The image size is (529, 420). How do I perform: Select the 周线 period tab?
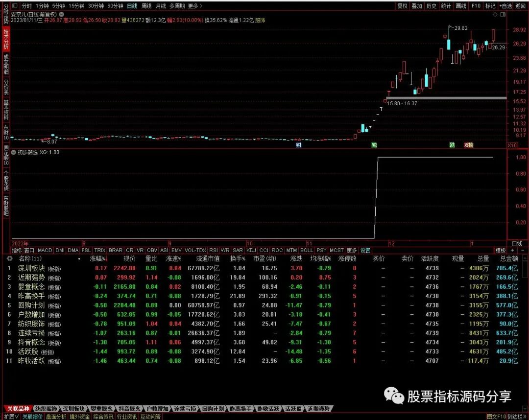(x=146, y=6)
